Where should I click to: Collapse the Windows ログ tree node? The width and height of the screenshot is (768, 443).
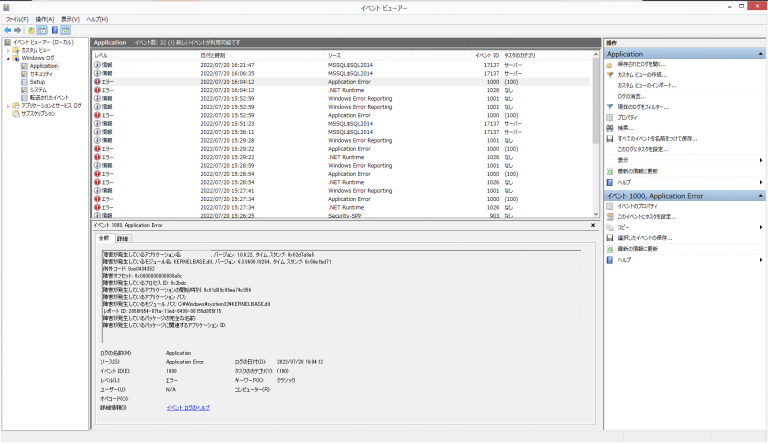[x=8, y=58]
